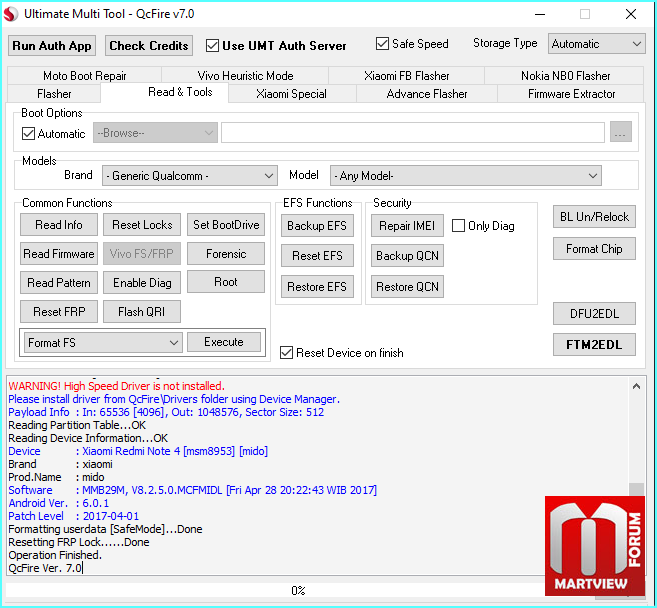The width and height of the screenshot is (657, 608).
Task: Open the Storage Type dropdown
Action: [x=596, y=44]
